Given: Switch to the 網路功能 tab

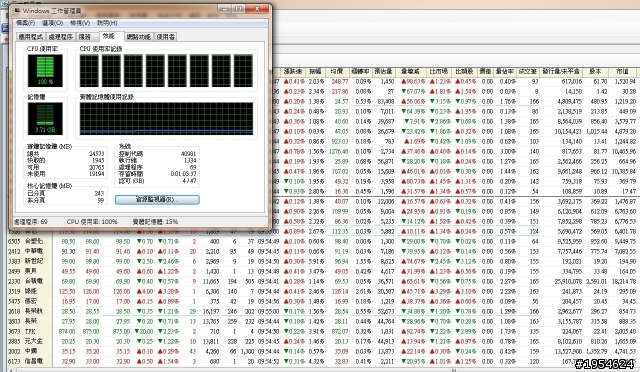Looking at the screenshot, I should pyautogui.click(x=138, y=37).
